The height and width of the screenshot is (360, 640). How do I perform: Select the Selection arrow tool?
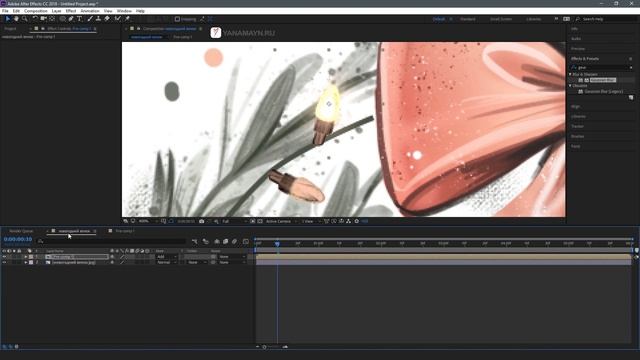tap(8, 19)
